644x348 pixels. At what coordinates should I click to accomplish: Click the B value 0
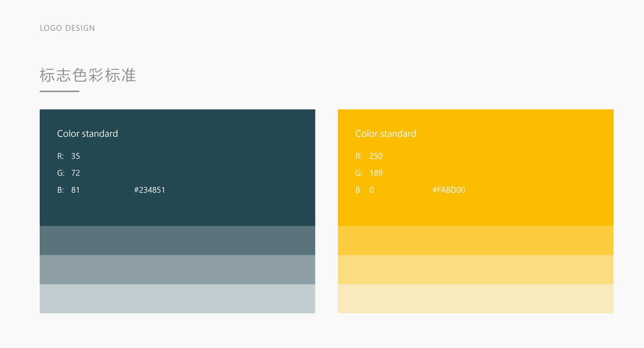click(x=372, y=190)
